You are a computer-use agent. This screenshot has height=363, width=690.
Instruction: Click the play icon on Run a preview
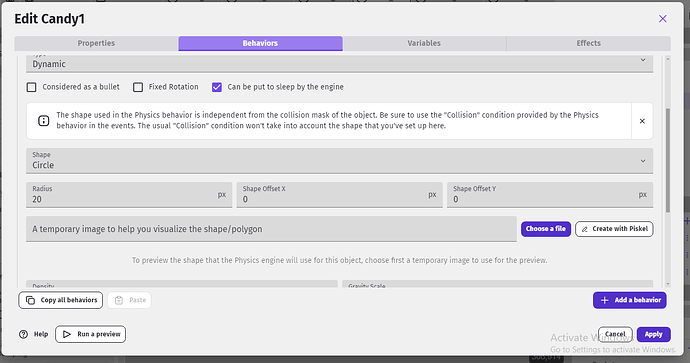[66, 334]
